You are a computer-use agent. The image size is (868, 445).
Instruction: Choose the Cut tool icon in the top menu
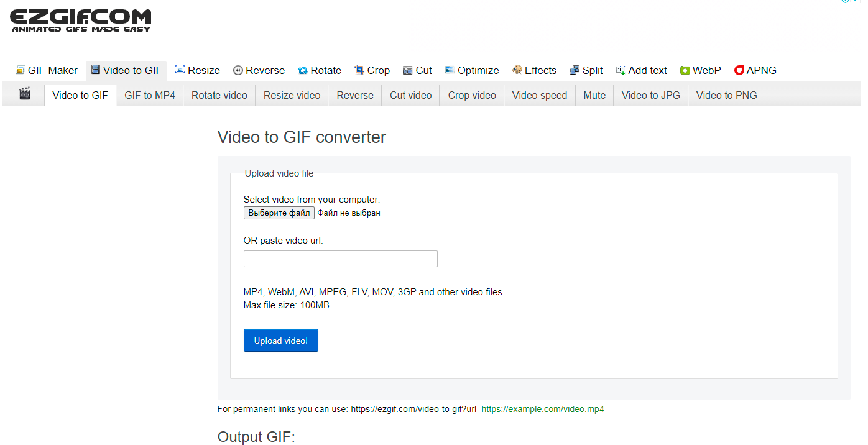click(408, 70)
